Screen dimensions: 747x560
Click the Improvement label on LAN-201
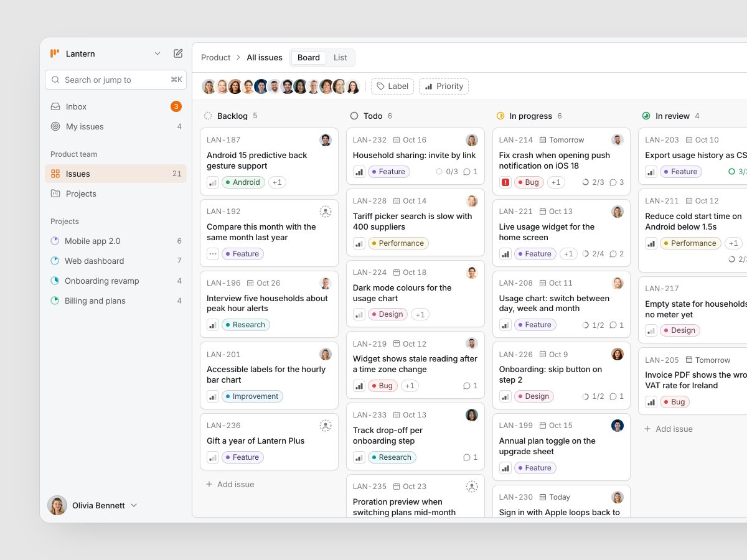pyautogui.click(x=252, y=396)
